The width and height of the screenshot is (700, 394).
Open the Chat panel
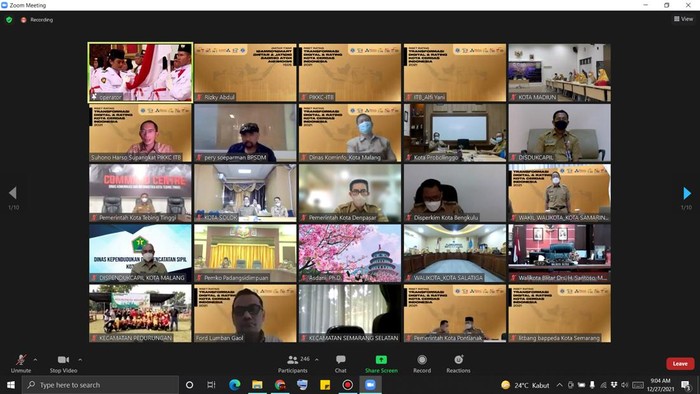click(x=341, y=364)
